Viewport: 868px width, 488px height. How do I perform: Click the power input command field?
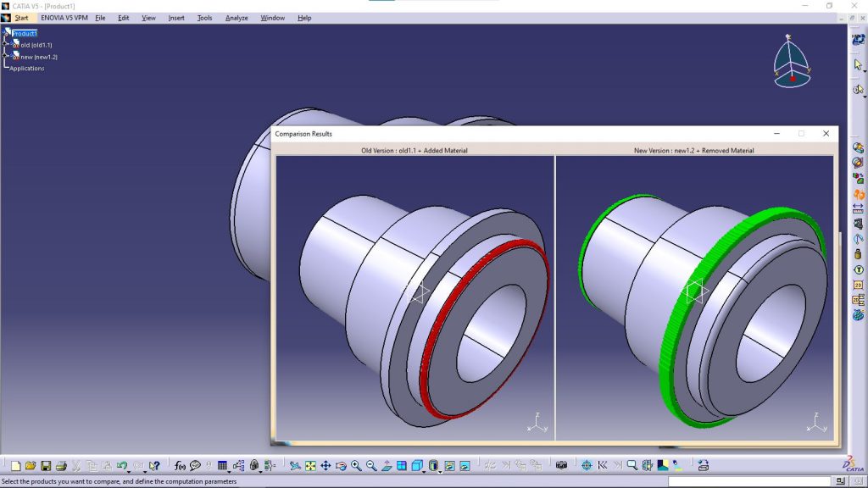[749, 481]
